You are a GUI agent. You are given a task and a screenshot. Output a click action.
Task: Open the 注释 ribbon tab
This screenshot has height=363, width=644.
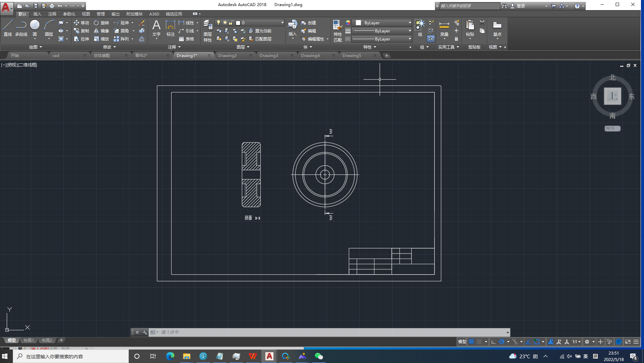tap(52, 14)
